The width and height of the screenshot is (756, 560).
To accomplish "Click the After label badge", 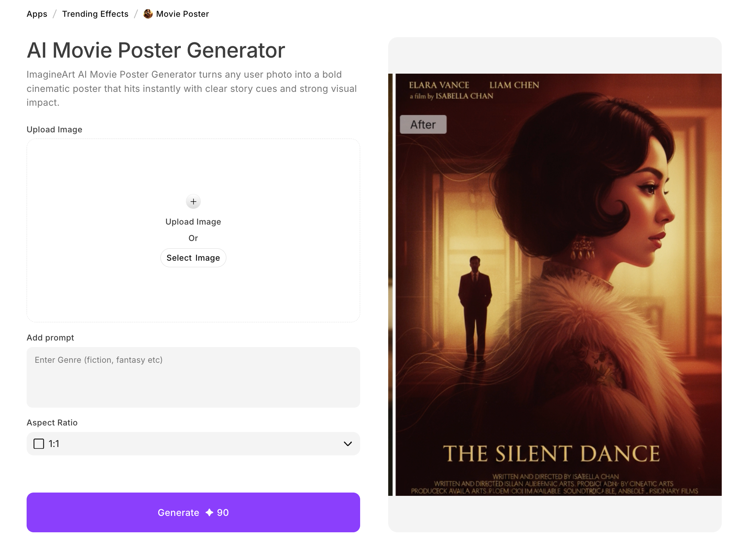I will coord(423,125).
